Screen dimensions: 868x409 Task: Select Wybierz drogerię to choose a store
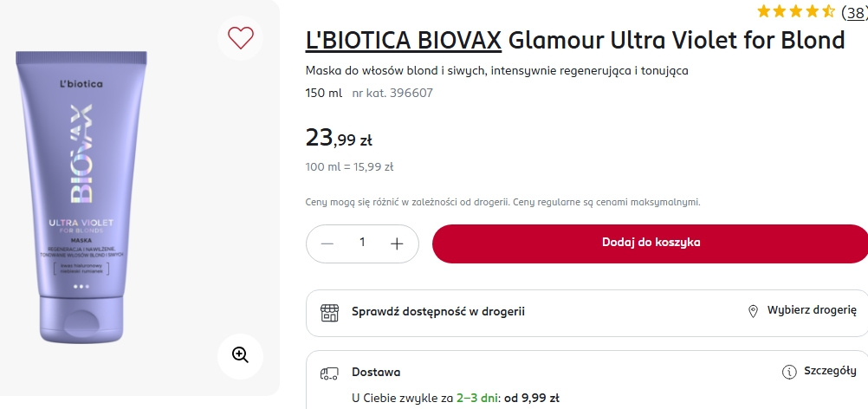pyautogui.click(x=812, y=311)
